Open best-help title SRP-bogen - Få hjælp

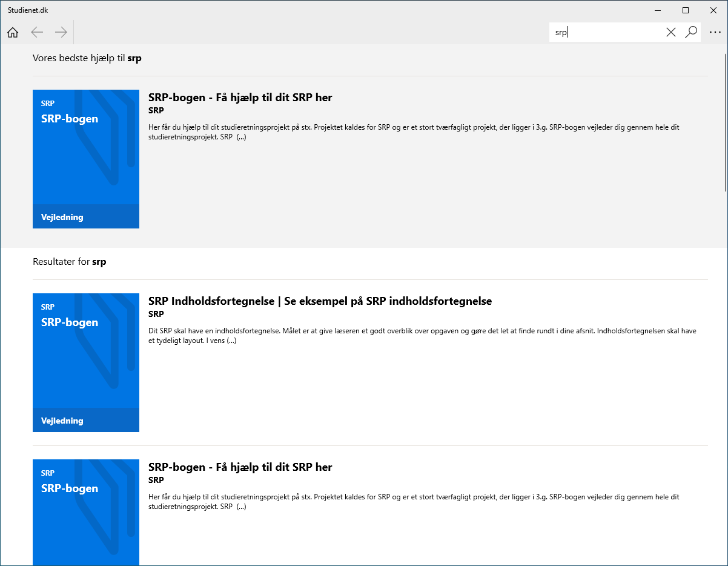[240, 97]
